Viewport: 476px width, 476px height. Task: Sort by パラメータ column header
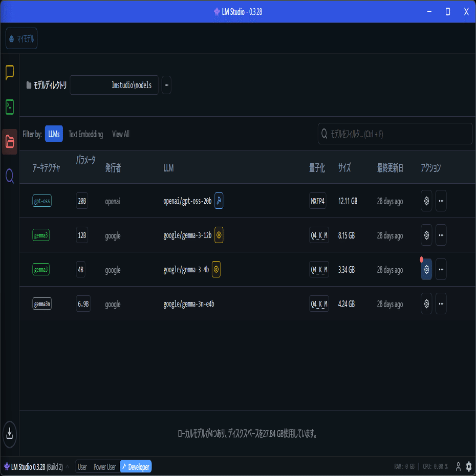[x=85, y=160]
